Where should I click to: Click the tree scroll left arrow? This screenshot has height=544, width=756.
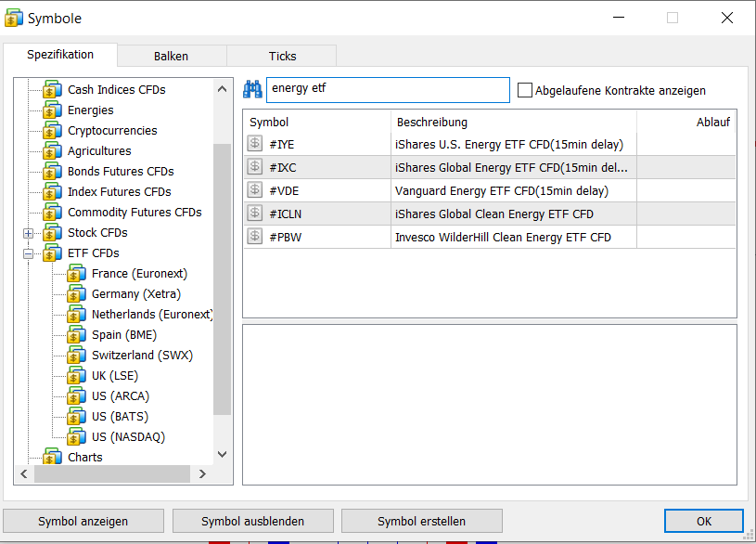(x=24, y=474)
